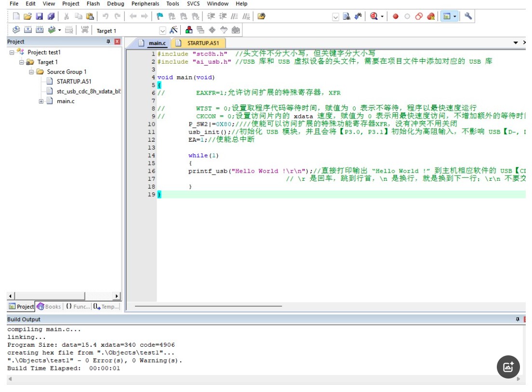The width and height of the screenshot is (532, 392).
Task: Click the Comment selection icon
Action: [235, 16]
